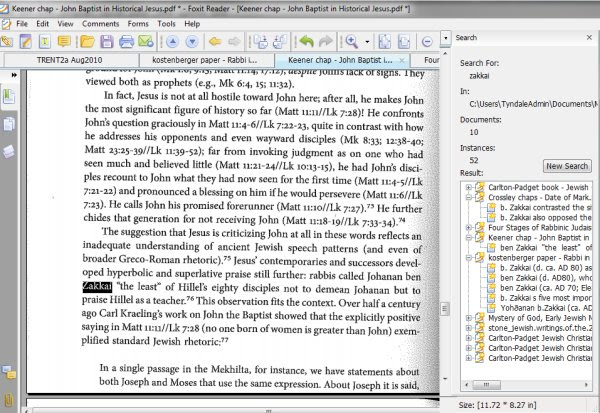This screenshot has height=413, width=600.
Task: Select the typewriter text tool
Action: pos(45,41)
